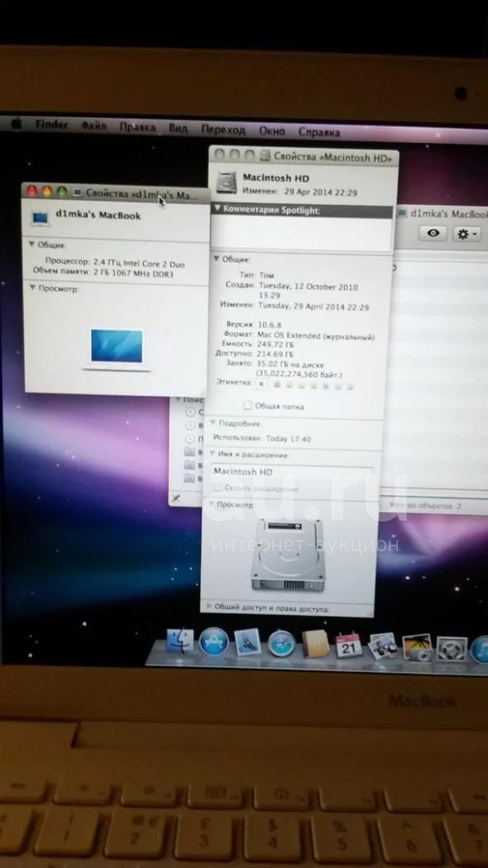The height and width of the screenshot is (868, 488).
Task: Collapse the Имя и расширение section
Action: (212, 454)
